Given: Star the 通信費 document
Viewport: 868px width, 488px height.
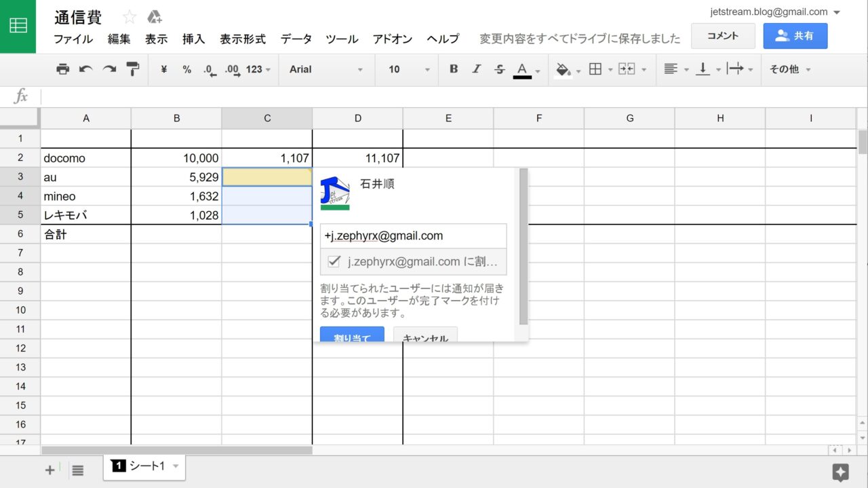Looking at the screenshot, I should tap(129, 18).
